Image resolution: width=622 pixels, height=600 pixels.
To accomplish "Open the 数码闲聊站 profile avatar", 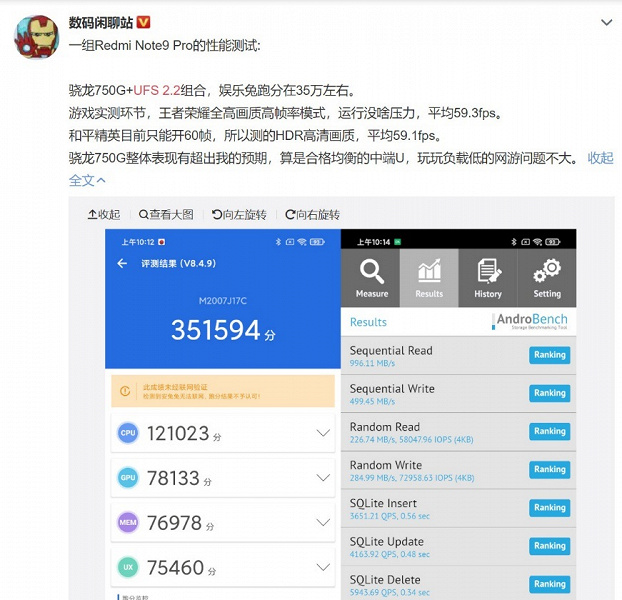I will point(37,37).
